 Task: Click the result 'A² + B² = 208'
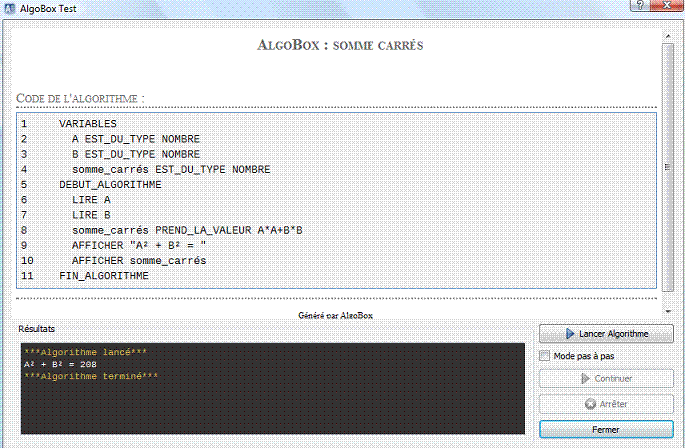[x=60, y=365]
